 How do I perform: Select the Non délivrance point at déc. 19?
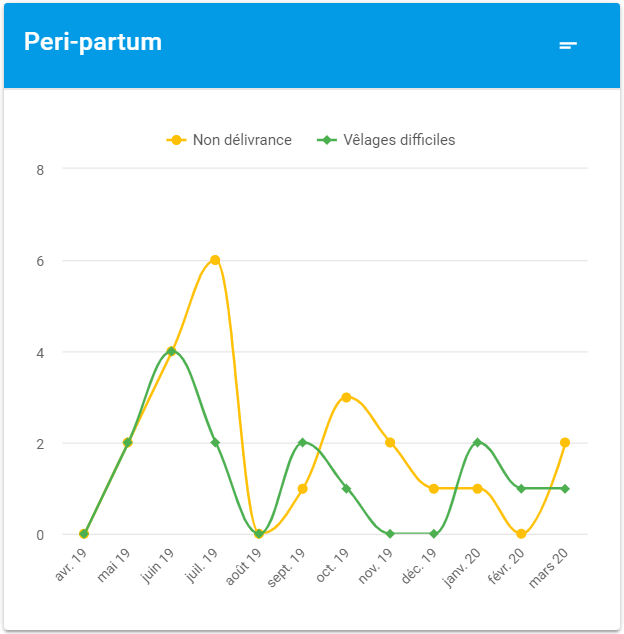point(434,489)
